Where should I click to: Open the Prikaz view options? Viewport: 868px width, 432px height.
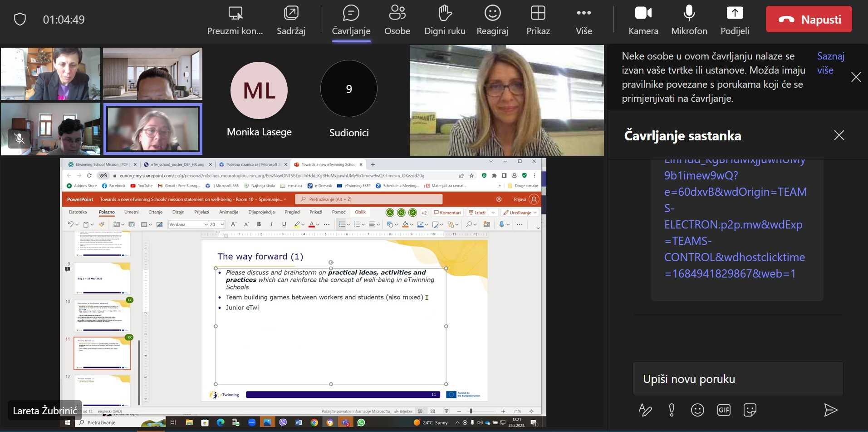(538, 20)
